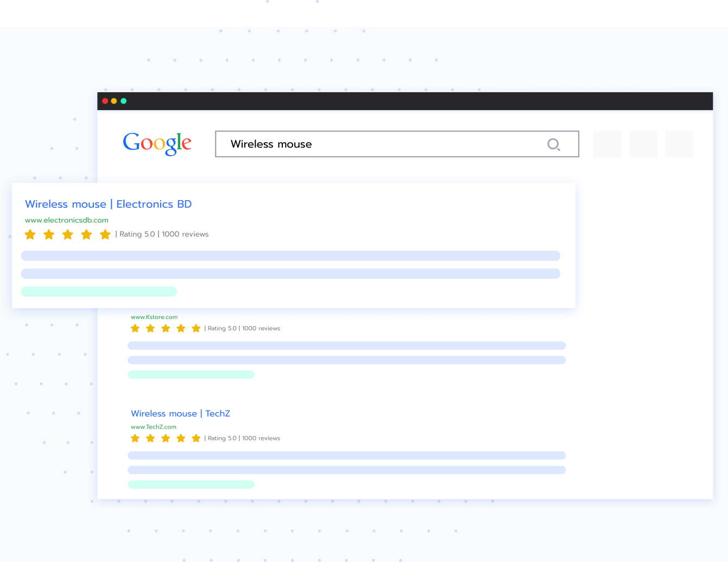Click the yellow minimize window dot
728x562 pixels.
coord(114,101)
